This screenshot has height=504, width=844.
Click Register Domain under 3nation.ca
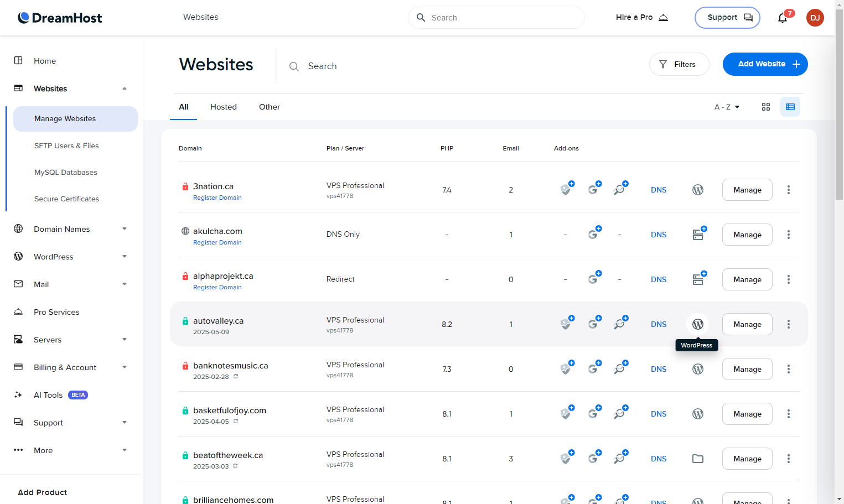tap(218, 198)
